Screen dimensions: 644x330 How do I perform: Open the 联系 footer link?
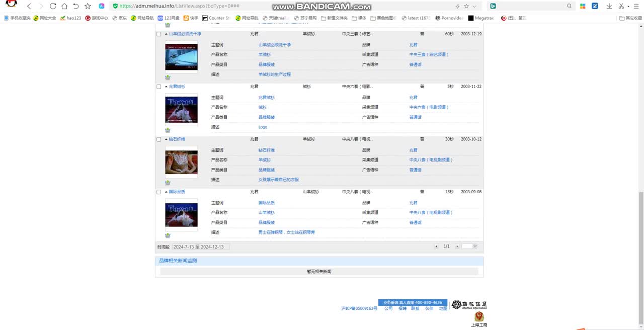pos(415,309)
